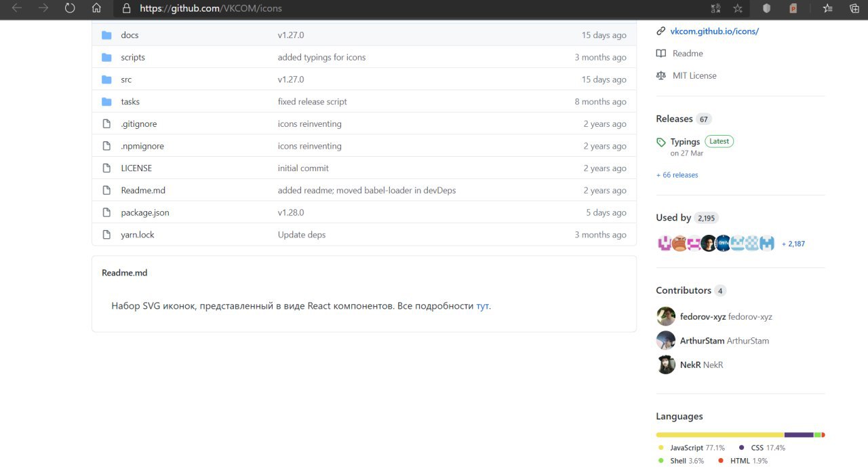The width and height of the screenshot is (868, 473).
Task: Open commit 'fixed release script'
Action: click(x=312, y=102)
